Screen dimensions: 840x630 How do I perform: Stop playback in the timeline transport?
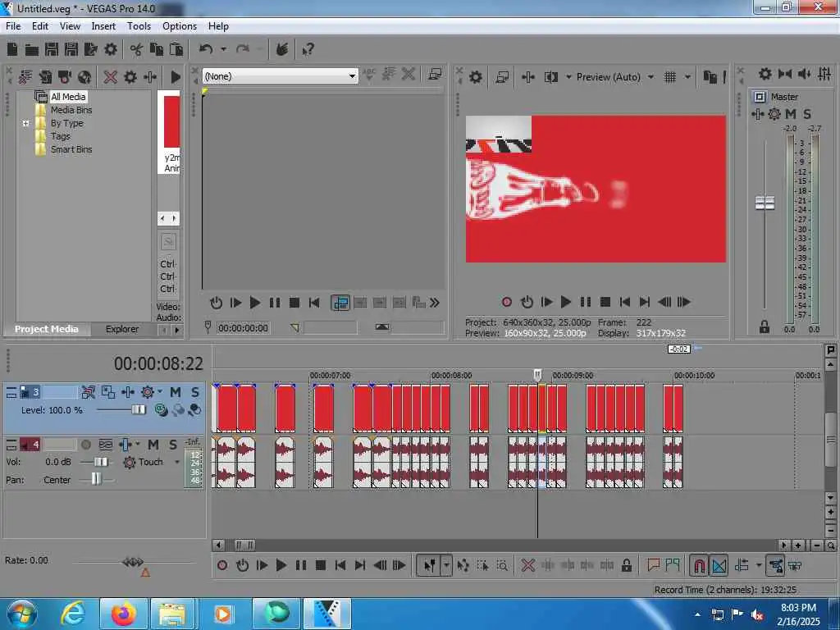tap(321, 565)
